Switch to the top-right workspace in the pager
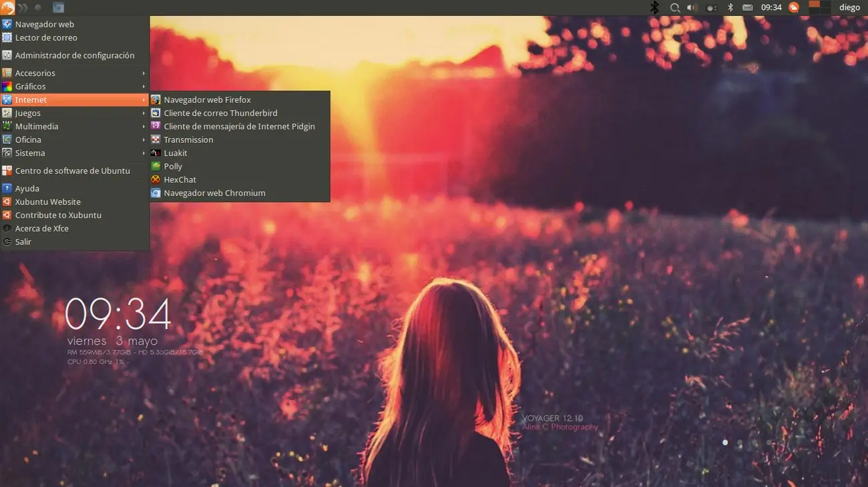 (x=825, y=4)
